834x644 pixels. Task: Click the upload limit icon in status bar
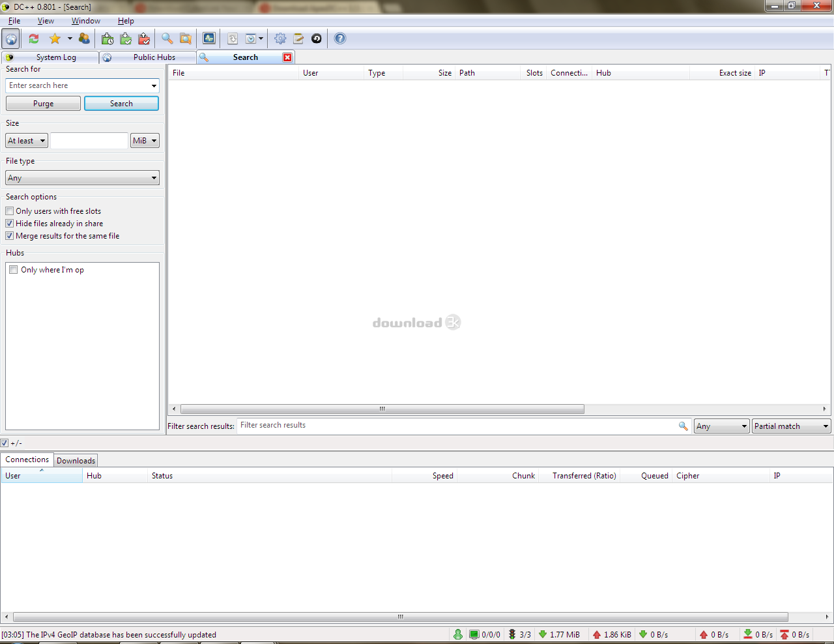click(x=784, y=634)
